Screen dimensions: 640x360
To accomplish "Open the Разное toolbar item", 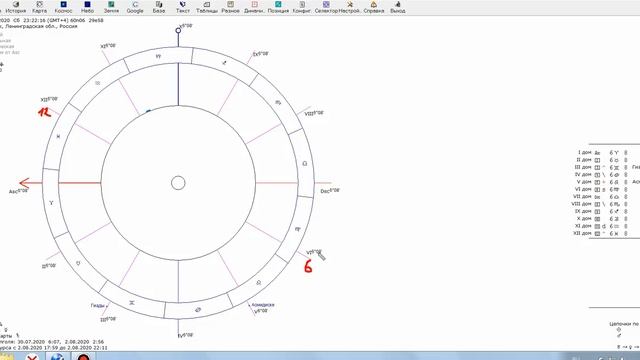I will click(230, 7).
